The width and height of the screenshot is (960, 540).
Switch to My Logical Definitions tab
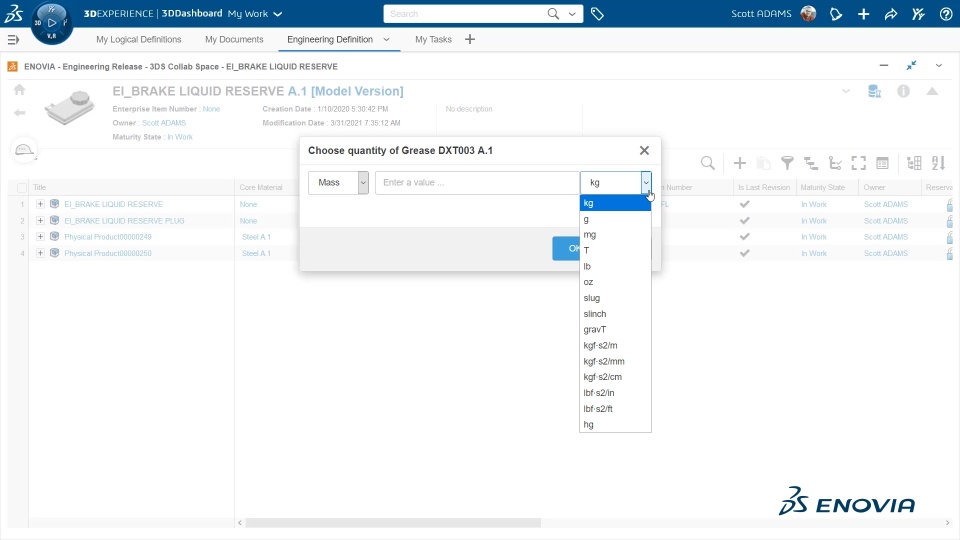(138, 39)
